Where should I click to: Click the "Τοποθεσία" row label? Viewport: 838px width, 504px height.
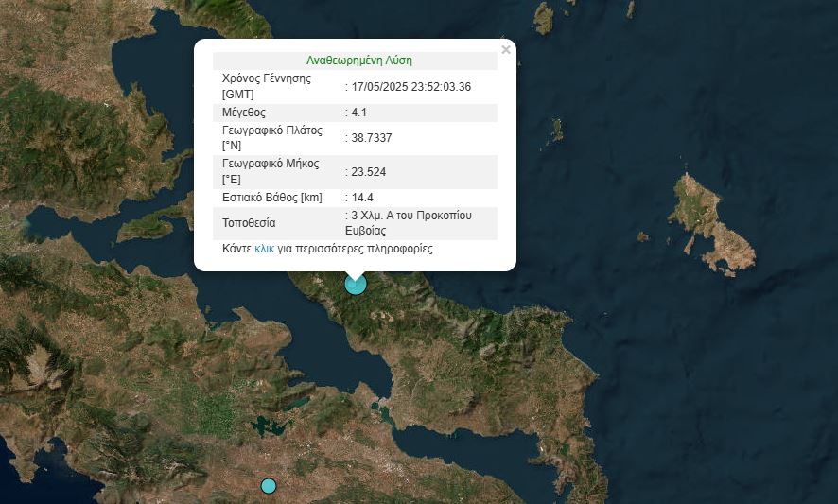(x=249, y=223)
